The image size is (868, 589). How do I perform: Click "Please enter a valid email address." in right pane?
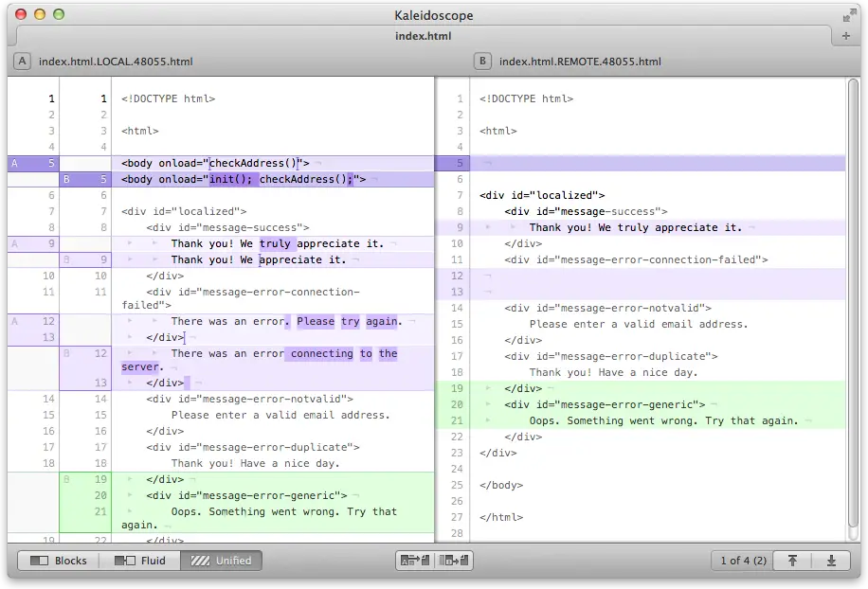pos(639,324)
